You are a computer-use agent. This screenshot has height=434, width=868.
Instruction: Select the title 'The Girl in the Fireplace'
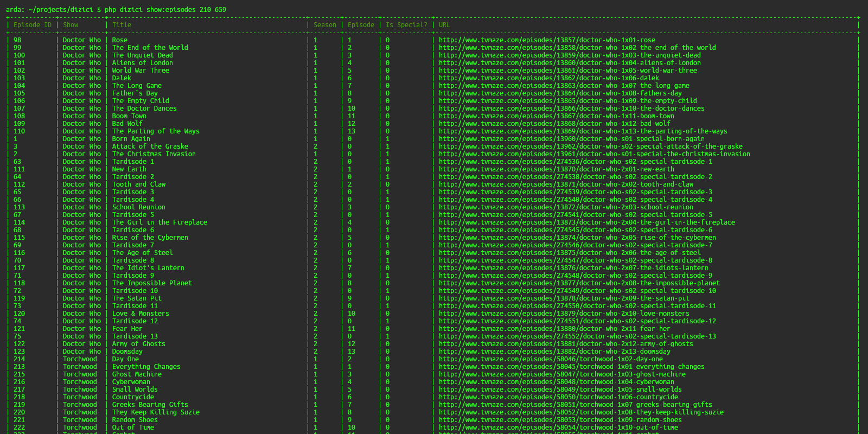point(159,222)
